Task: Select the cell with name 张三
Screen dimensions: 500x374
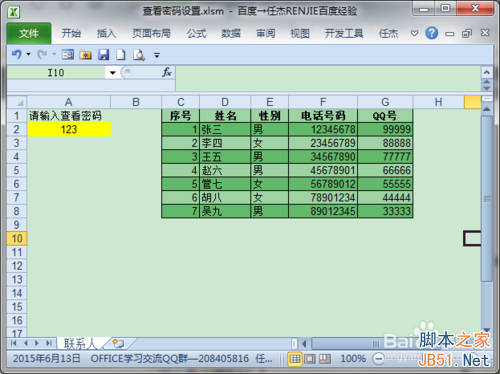Action: [x=225, y=129]
